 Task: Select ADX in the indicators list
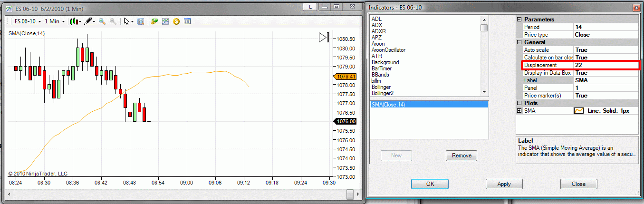377,25
